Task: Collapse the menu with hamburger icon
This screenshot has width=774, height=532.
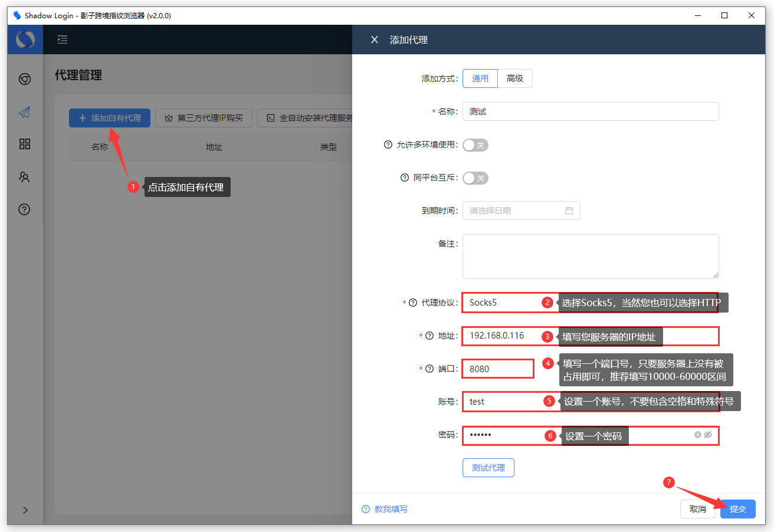Action: coord(63,40)
